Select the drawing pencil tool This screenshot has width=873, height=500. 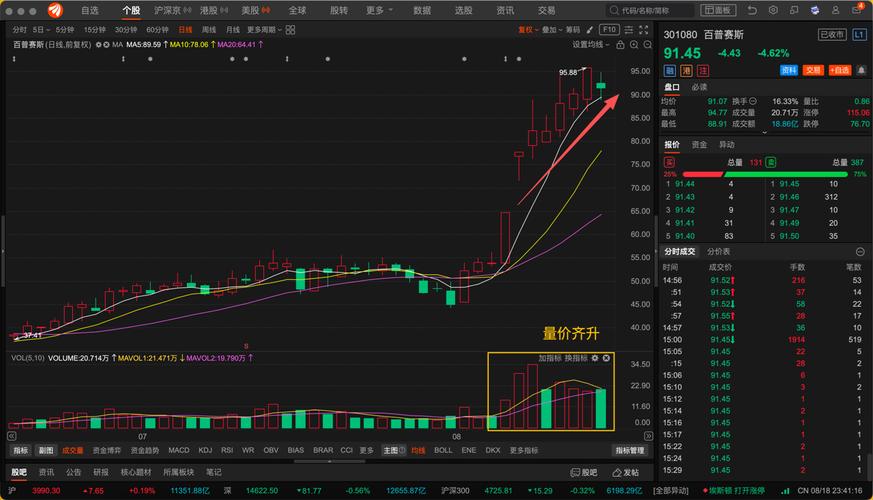click(x=589, y=30)
